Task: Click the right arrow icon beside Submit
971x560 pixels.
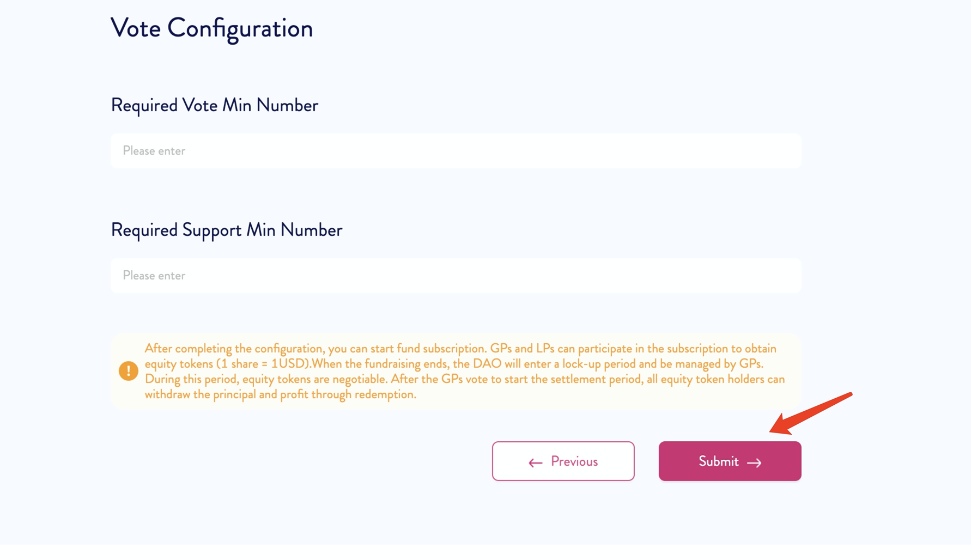Action: coord(754,462)
